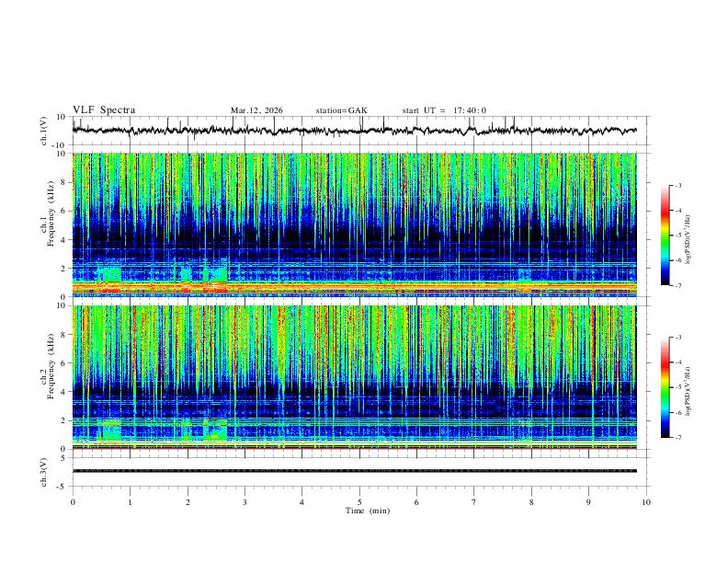Click the log(PSD) label beside ch.2 color bar
Image resolution: width=728 pixels, height=563 pixels.
click(x=688, y=392)
